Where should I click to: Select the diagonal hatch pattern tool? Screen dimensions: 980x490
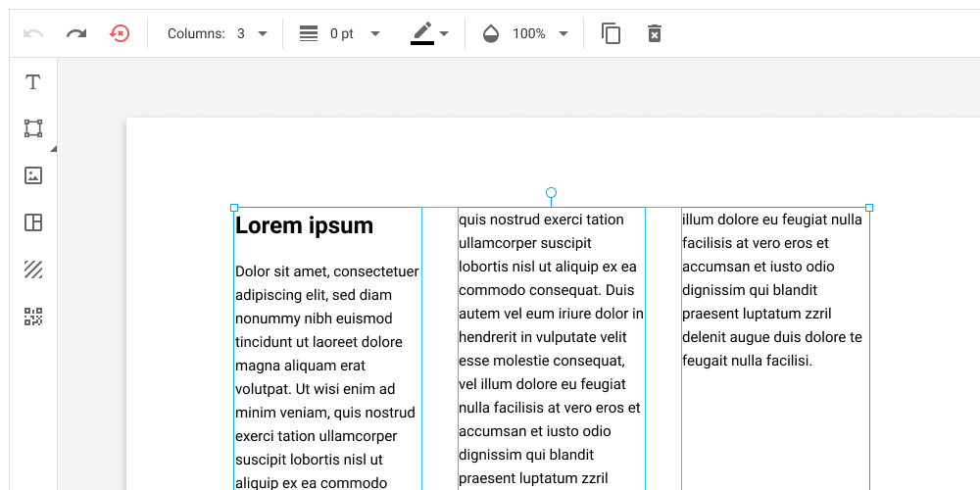click(33, 270)
